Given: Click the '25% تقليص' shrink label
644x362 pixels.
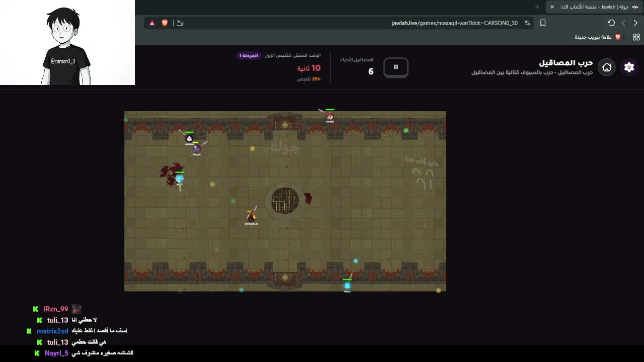Looking at the screenshot, I should [x=308, y=79].
